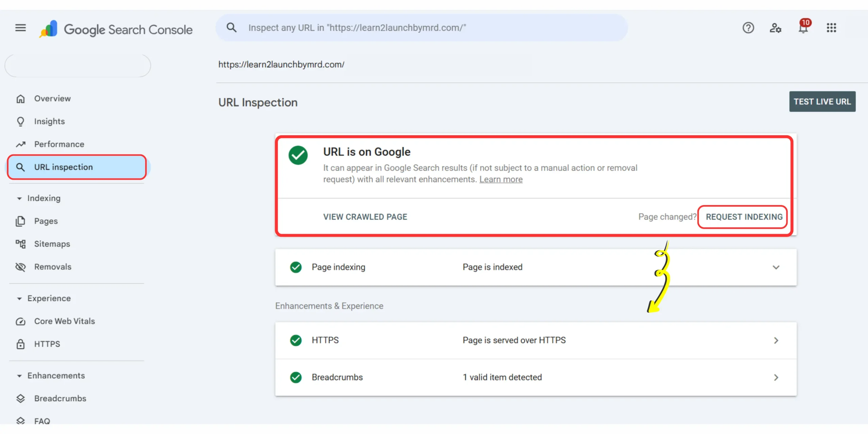Open Breadcrumbs details via right chevron
The height and width of the screenshot is (434, 868).
(776, 377)
